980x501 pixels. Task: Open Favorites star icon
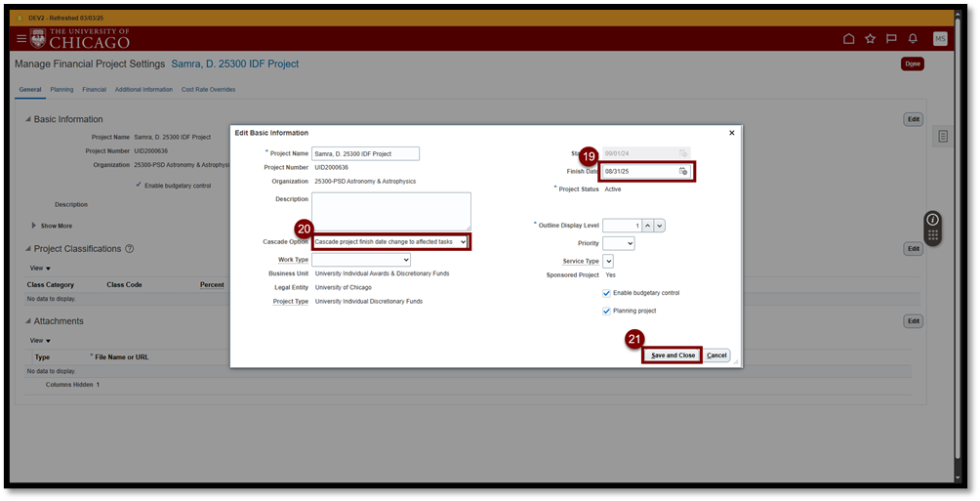click(870, 39)
